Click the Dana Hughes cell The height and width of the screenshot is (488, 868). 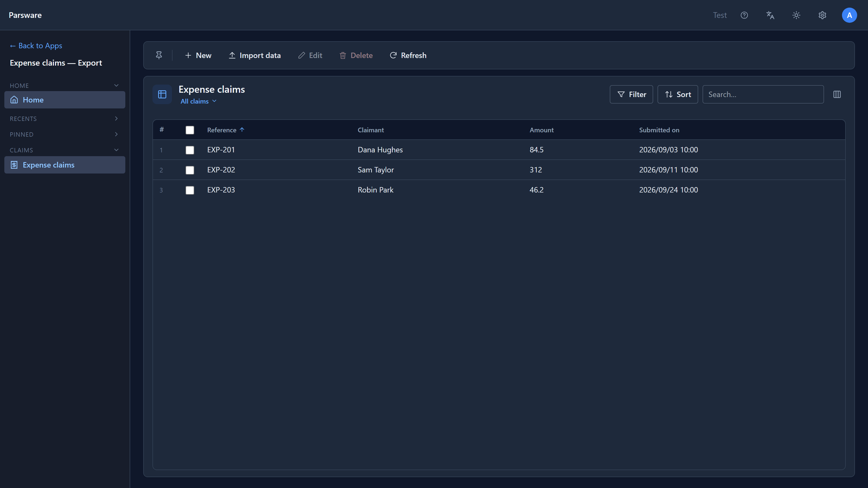point(380,150)
